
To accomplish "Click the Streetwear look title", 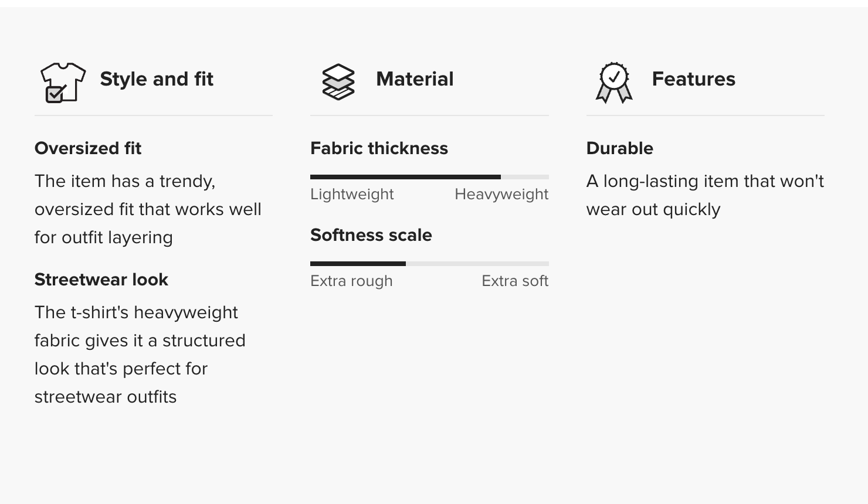I will [101, 280].
